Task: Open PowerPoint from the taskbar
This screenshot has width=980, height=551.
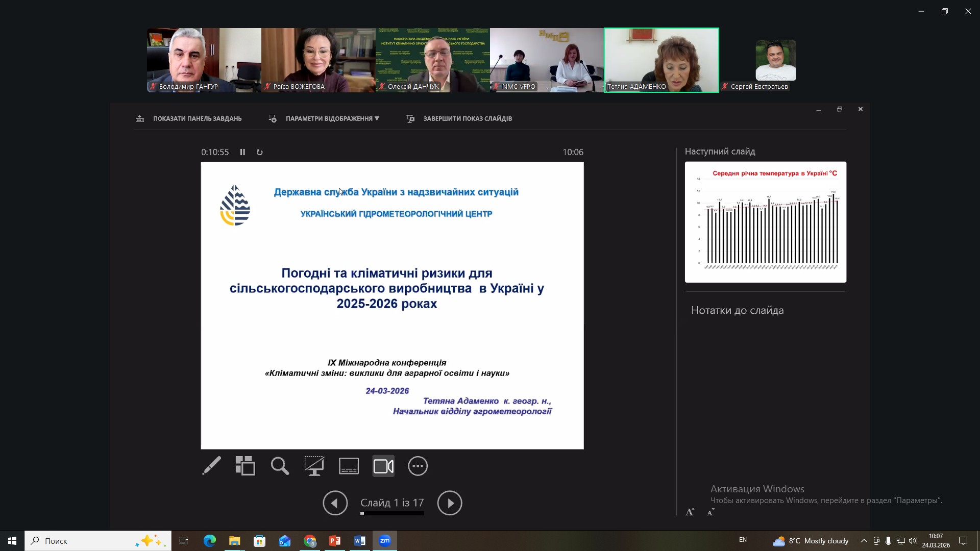Action: tap(335, 541)
